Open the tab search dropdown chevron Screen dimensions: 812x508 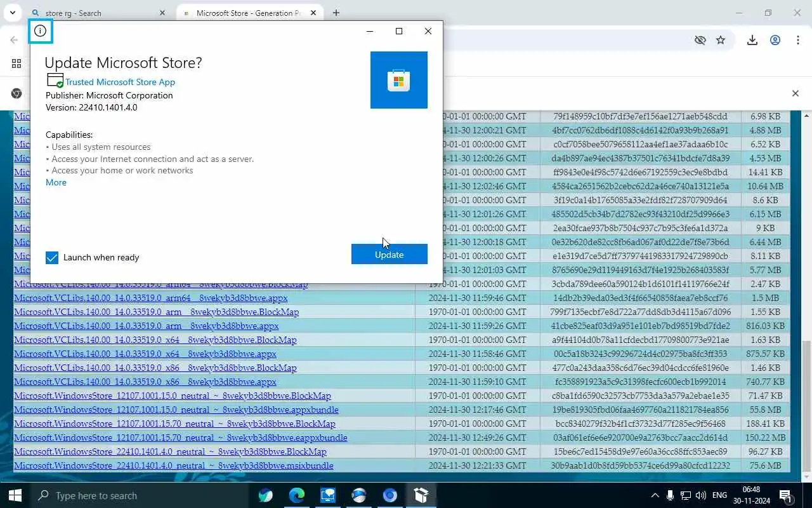tap(12, 13)
